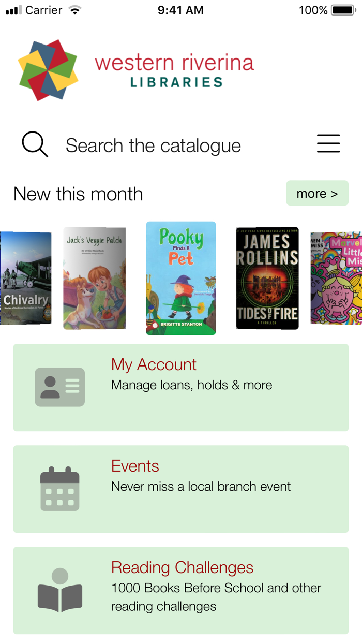The image size is (362, 644).
Task: Click the My Account ID card icon
Action: coord(60,387)
